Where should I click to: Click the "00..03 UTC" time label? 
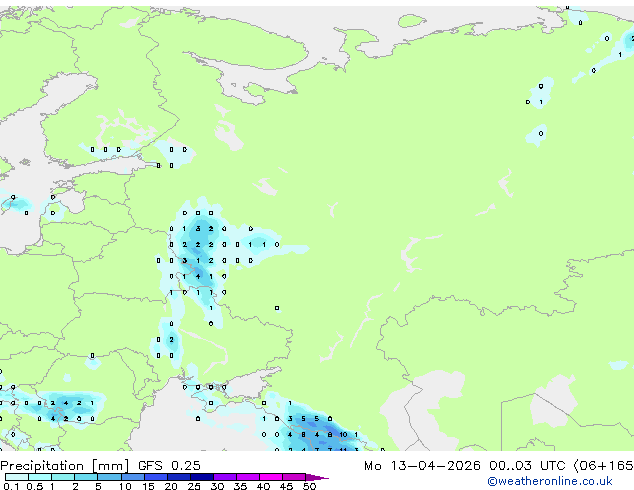tap(526, 466)
